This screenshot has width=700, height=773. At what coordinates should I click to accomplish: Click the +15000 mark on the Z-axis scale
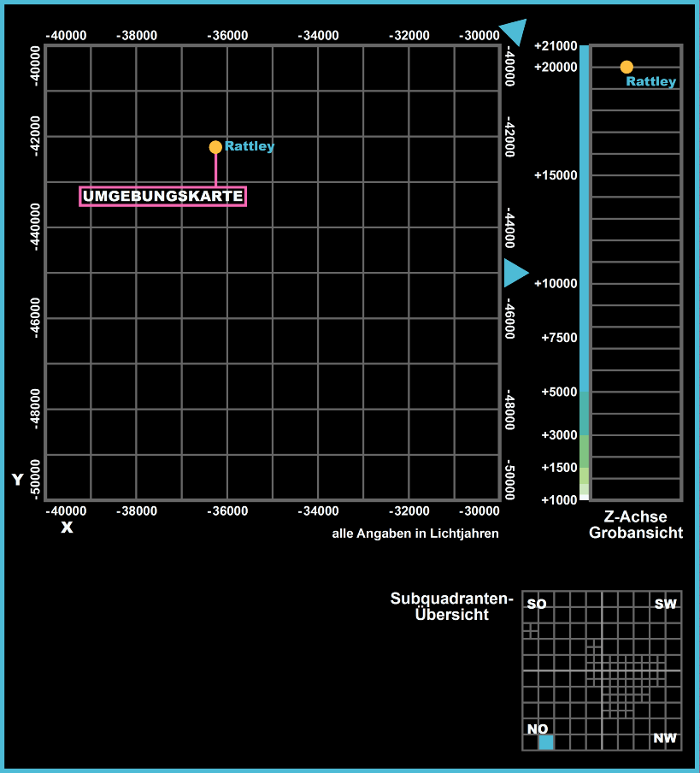pyautogui.click(x=556, y=175)
